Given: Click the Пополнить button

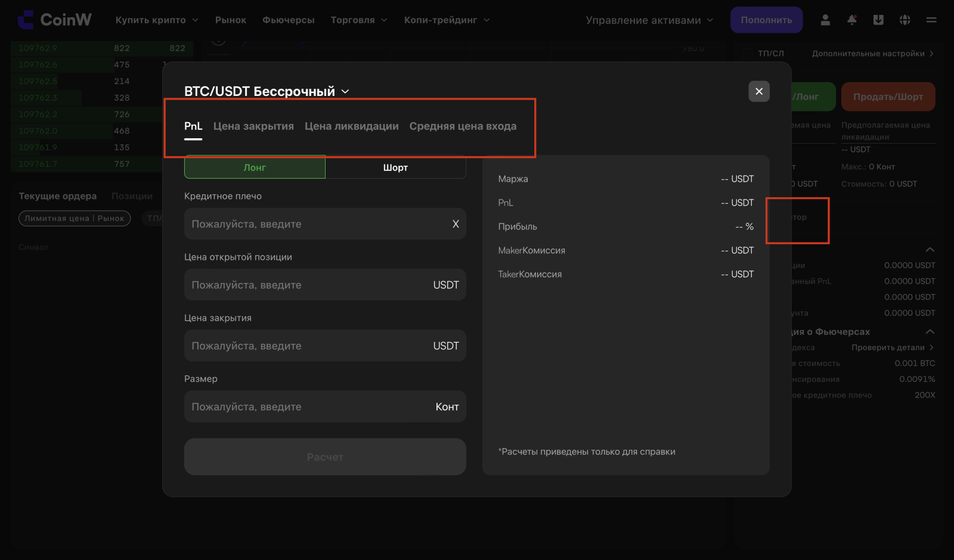Looking at the screenshot, I should (766, 20).
